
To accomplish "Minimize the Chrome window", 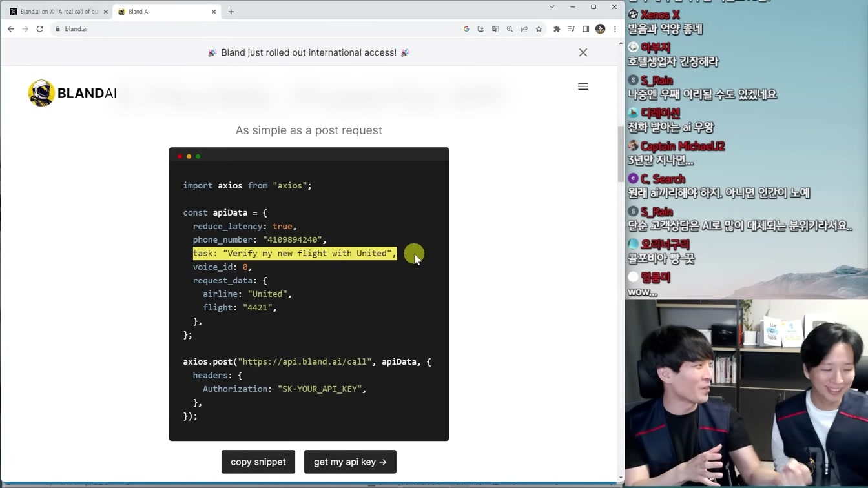I will (572, 7).
